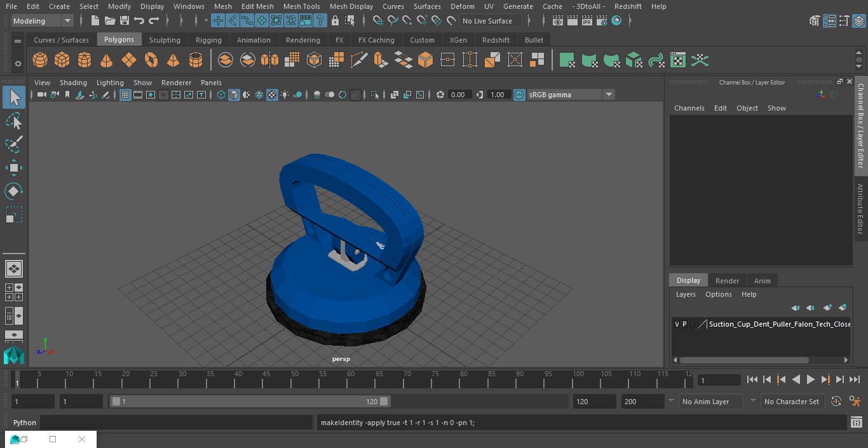Viewport: 868px width, 448px height.
Task: Switch to the Anim layer tab
Action: click(762, 281)
